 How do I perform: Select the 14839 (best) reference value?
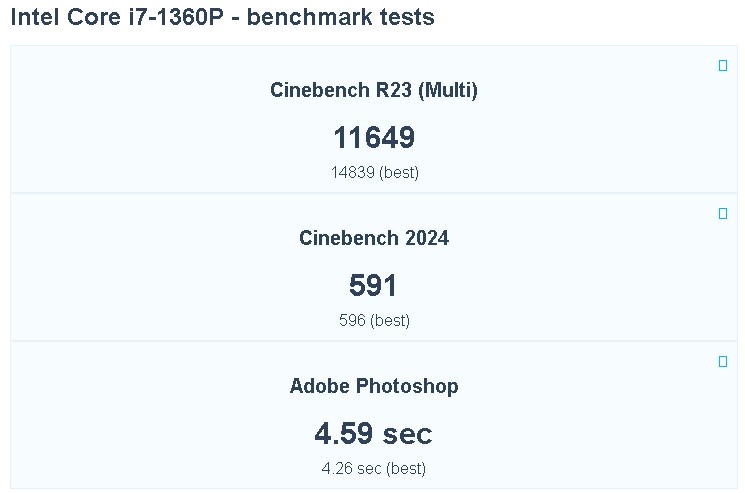tap(374, 172)
